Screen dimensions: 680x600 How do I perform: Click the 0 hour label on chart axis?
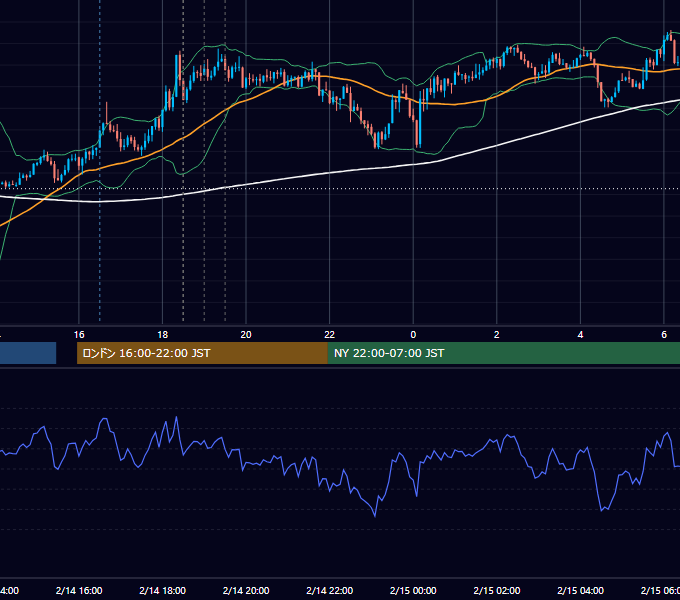tap(413, 335)
